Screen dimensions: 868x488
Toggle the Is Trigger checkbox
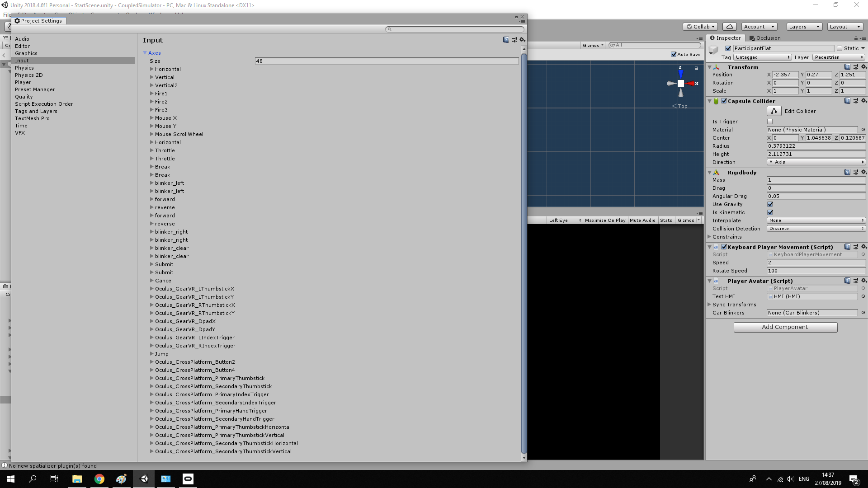(770, 122)
